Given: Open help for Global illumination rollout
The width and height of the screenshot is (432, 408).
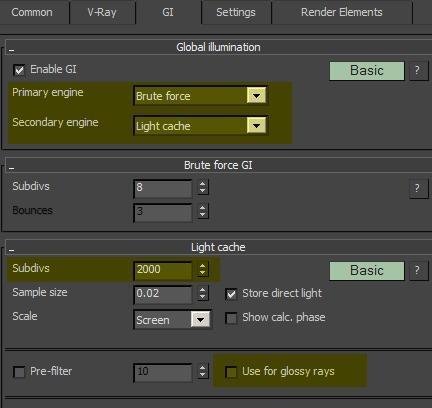Looking at the screenshot, I should pyautogui.click(x=418, y=71).
